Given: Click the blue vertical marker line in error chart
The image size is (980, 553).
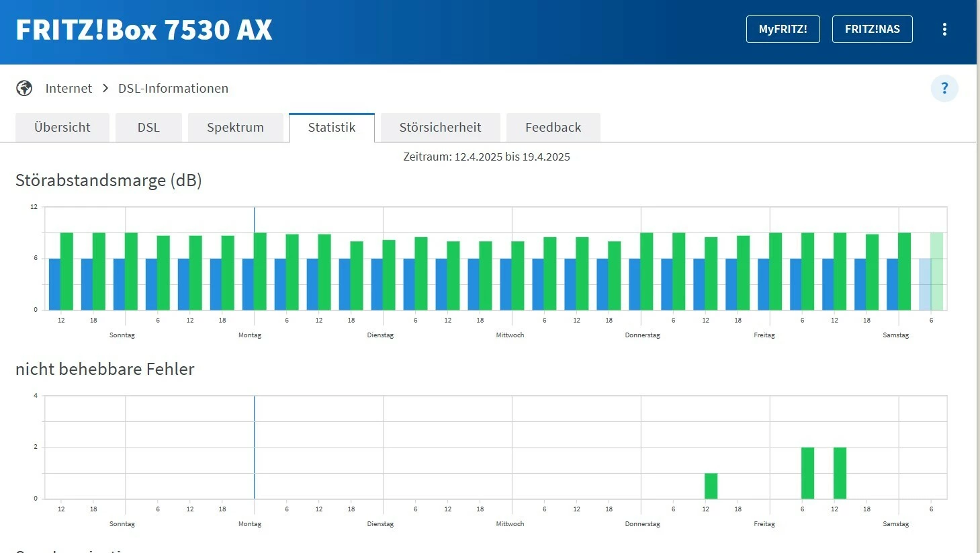Looking at the screenshot, I should pyautogui.click(x=254, y=447).
